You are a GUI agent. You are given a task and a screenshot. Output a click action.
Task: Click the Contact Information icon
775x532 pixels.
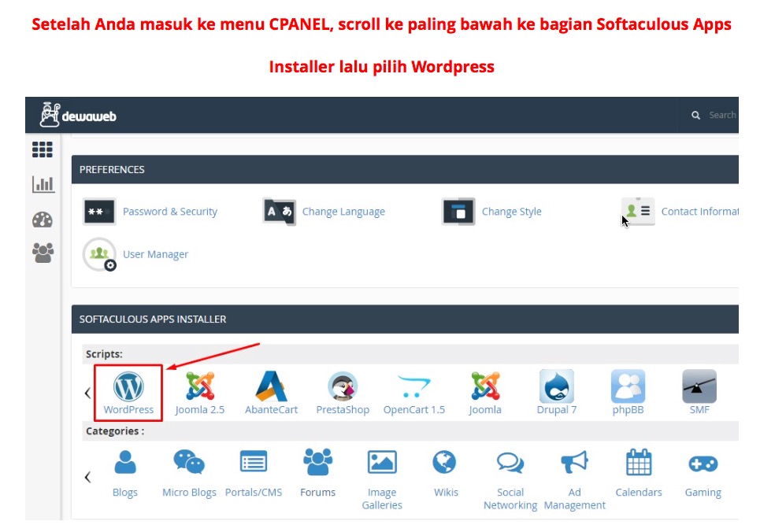click(638, 212)
